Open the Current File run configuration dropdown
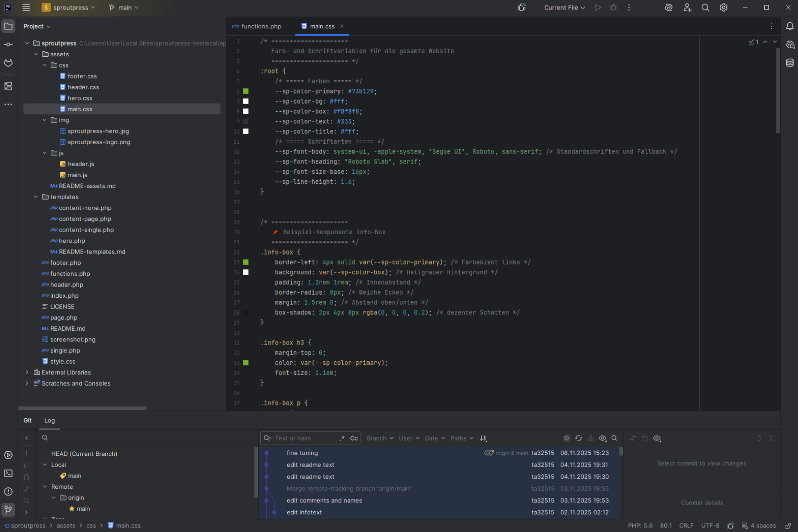Image resolution: width=798 pixels, height=532 pixels. [564, 8]
